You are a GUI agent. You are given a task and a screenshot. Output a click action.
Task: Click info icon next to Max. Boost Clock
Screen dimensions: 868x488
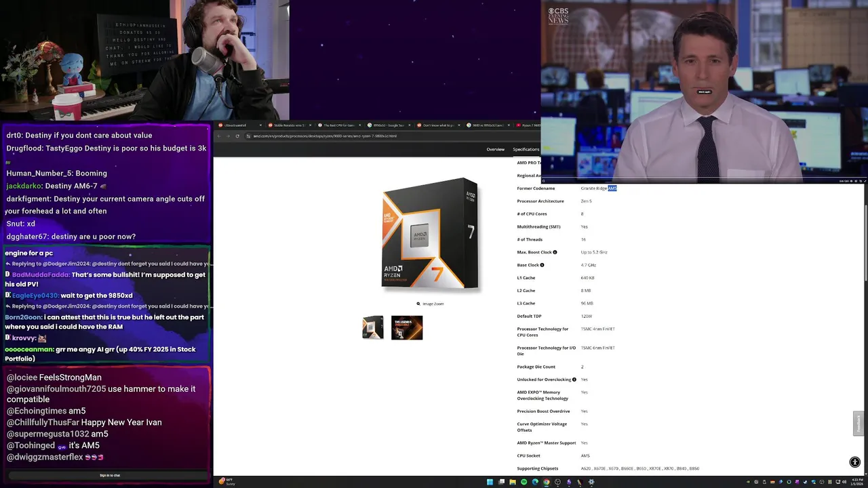pyautogui.click(x=555, y=252)
